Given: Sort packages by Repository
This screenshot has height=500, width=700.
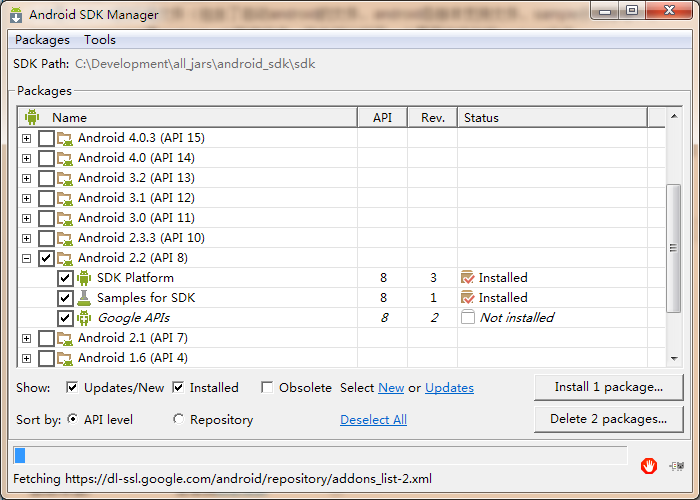Looking at the screenshot, I should 179,419.
